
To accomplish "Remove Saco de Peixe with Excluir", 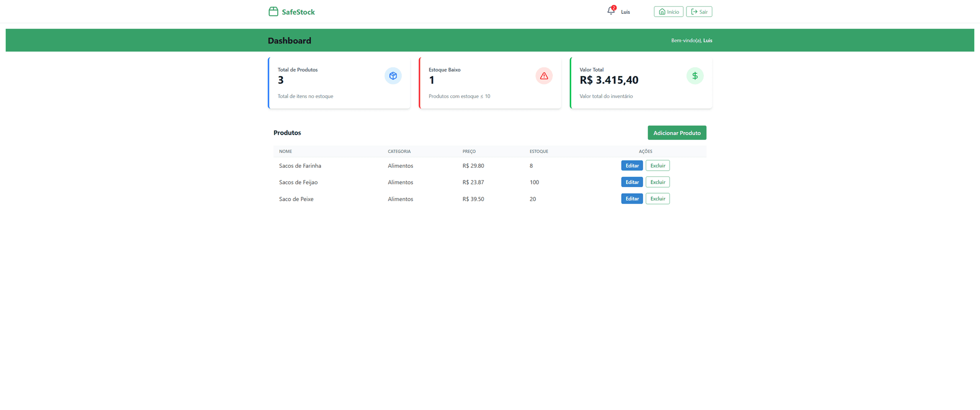I will tap(657, 199).
